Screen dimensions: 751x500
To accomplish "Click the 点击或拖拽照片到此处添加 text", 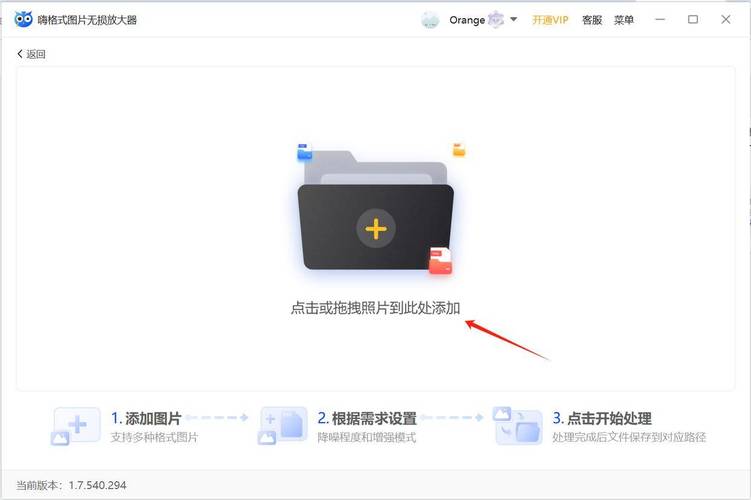I will pyautogui.click(x=375, y=308).
